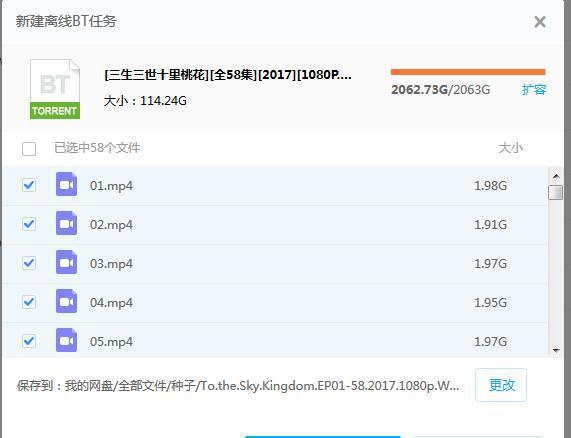The image size is (571, 438).
Task: Click the video icon for 03.mp4
Action: (66, 262)
